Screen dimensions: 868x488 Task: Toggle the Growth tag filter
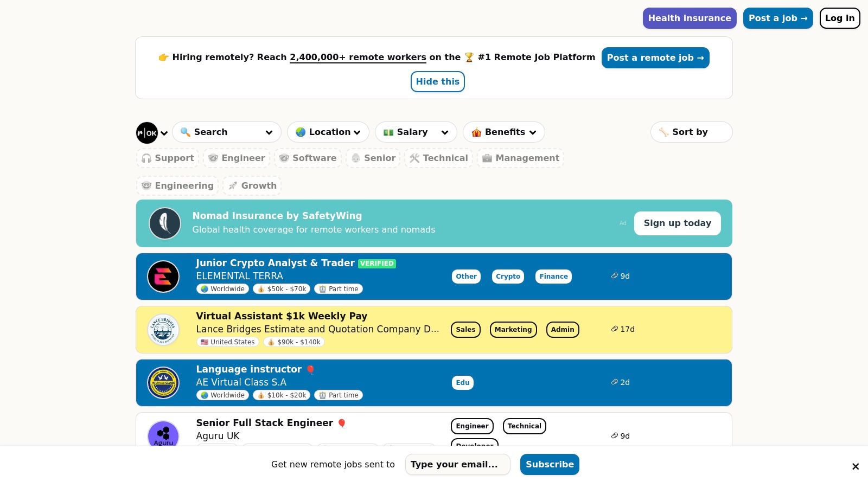coord(252,186)
